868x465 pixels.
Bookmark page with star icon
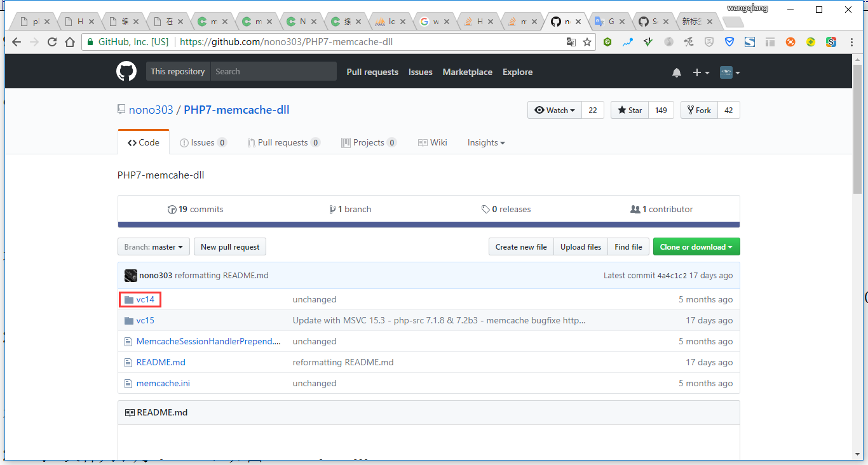(587, 42)
